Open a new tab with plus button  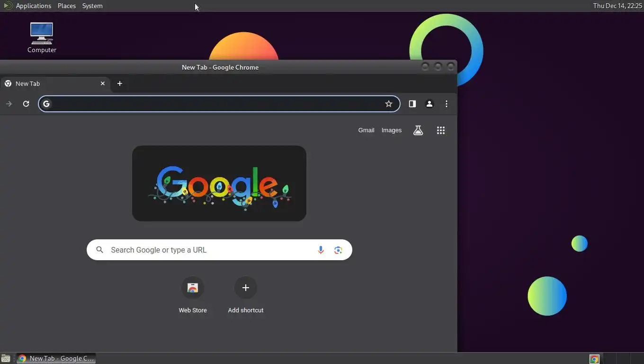coord(120,83)
